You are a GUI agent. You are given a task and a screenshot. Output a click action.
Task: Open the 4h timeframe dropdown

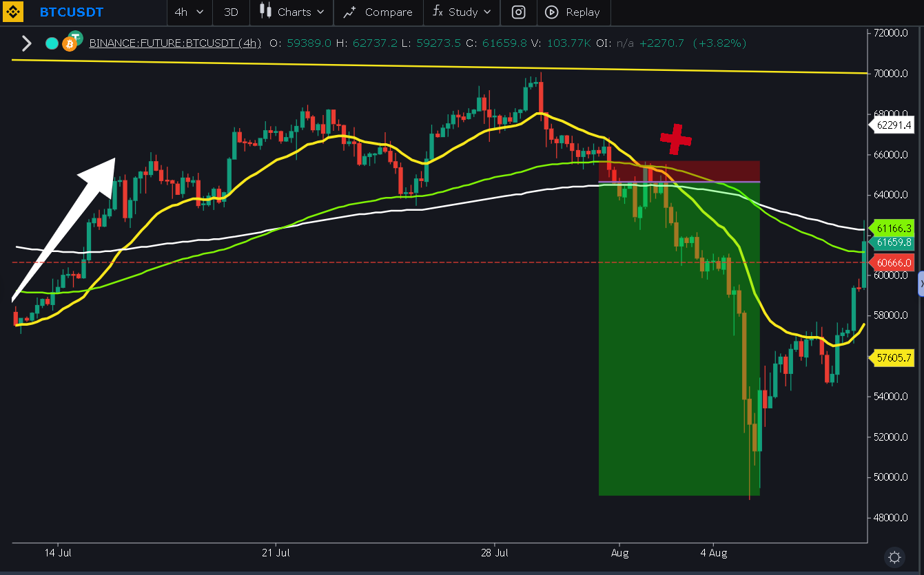point(189,12)
